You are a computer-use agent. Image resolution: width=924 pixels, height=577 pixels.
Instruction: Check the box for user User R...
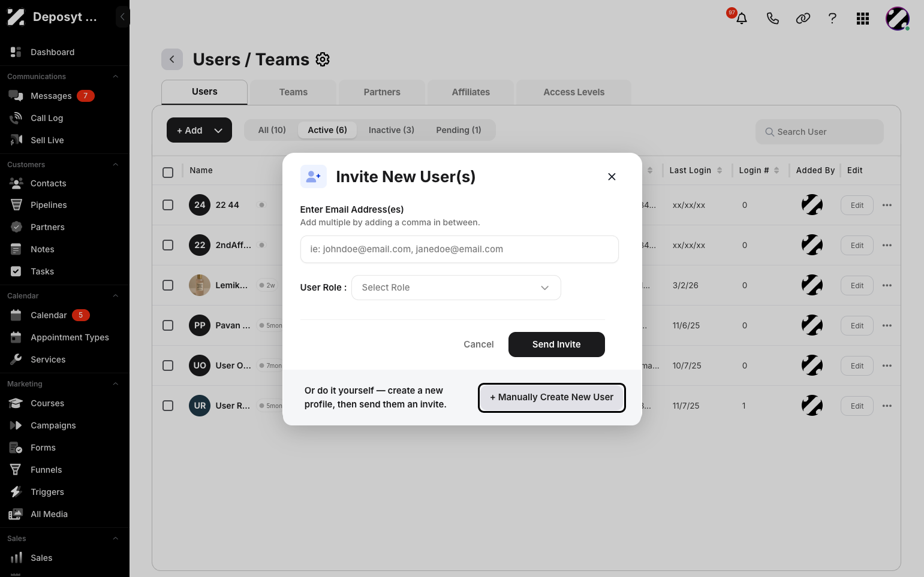tap(168, 406)
